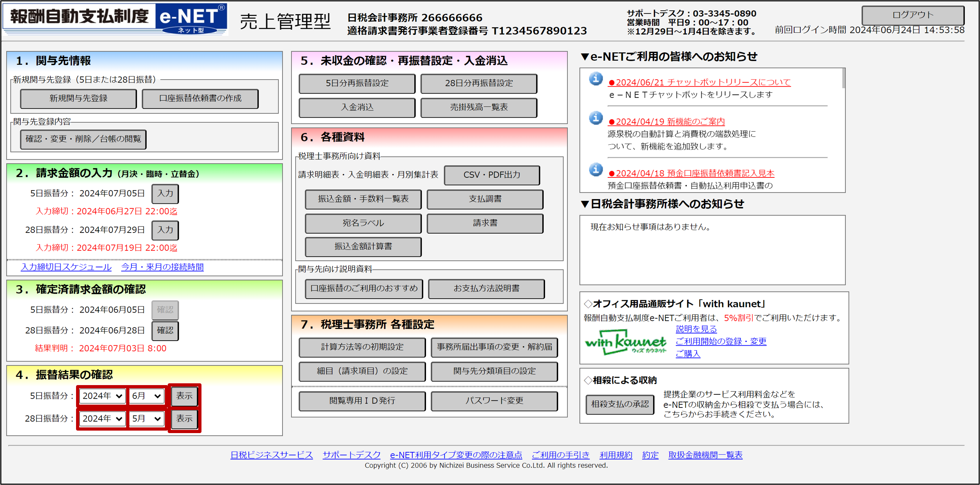The height and width of the screenshot is (485, 980).
Task: Open 入力締切日スケジュール link
Action: [x=66, y=267]
